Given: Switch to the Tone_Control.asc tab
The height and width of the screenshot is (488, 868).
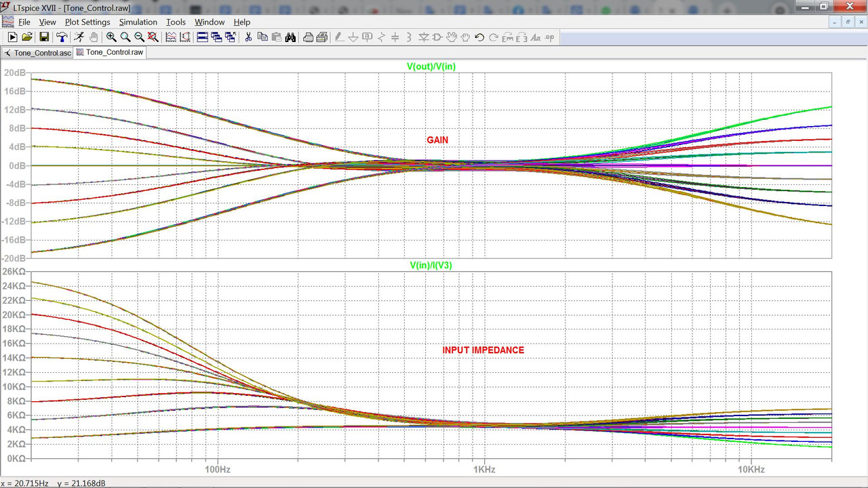Looking at the screenshot, I should click(37, 53).
